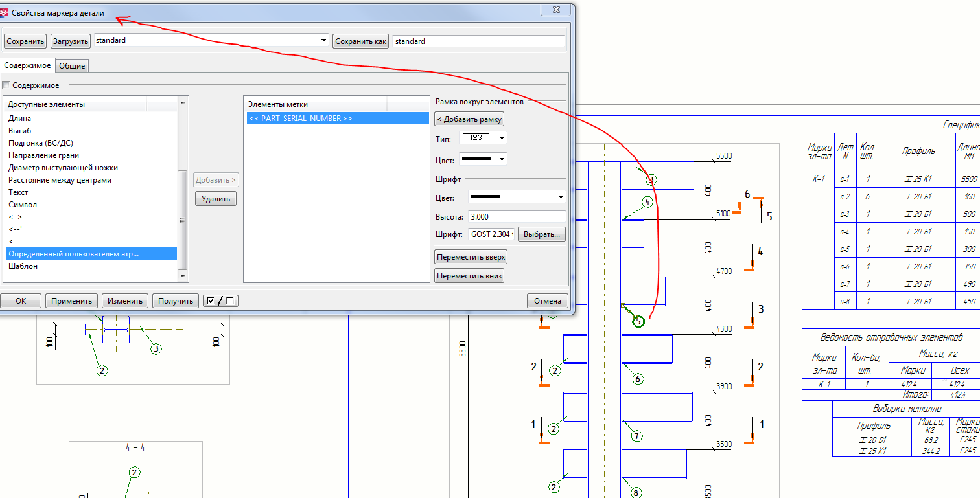Select Шаблон in available elements list
The width and height of the screenshot is (980, 498).
pos(23,266)
